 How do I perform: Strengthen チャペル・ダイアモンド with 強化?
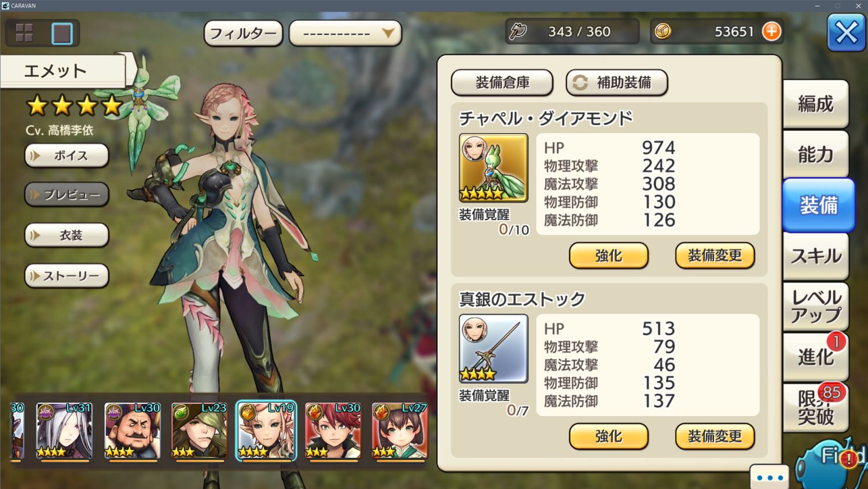pos(608,255)
